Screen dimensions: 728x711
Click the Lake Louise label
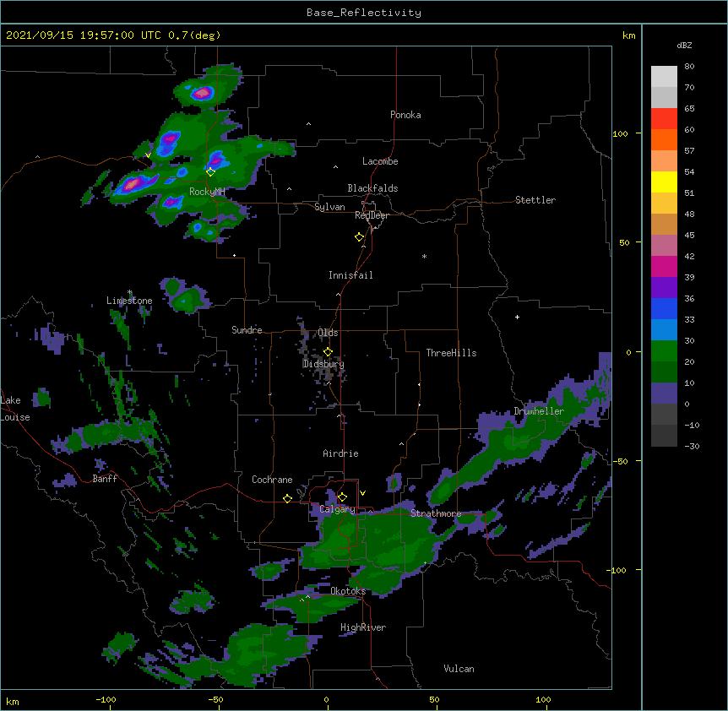[15, 409]
